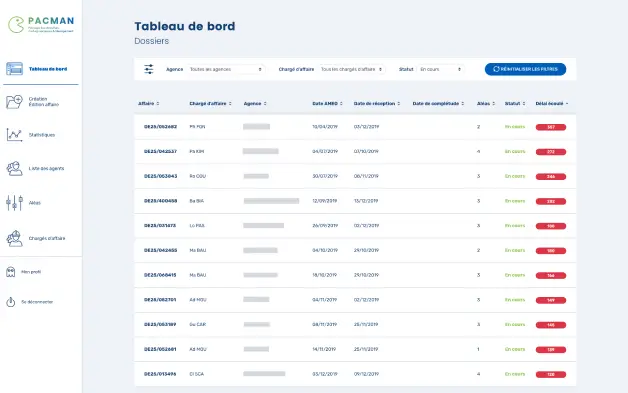The height and width of the screenshot is (393, 628).
Task: Click the greyed agency cell in Pa KIM row
Action: click(261, 151)
